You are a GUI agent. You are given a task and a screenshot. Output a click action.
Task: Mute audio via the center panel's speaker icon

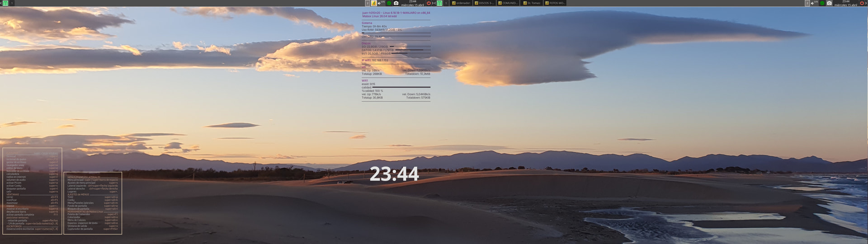pyautogui.click(x=380, y=3)
